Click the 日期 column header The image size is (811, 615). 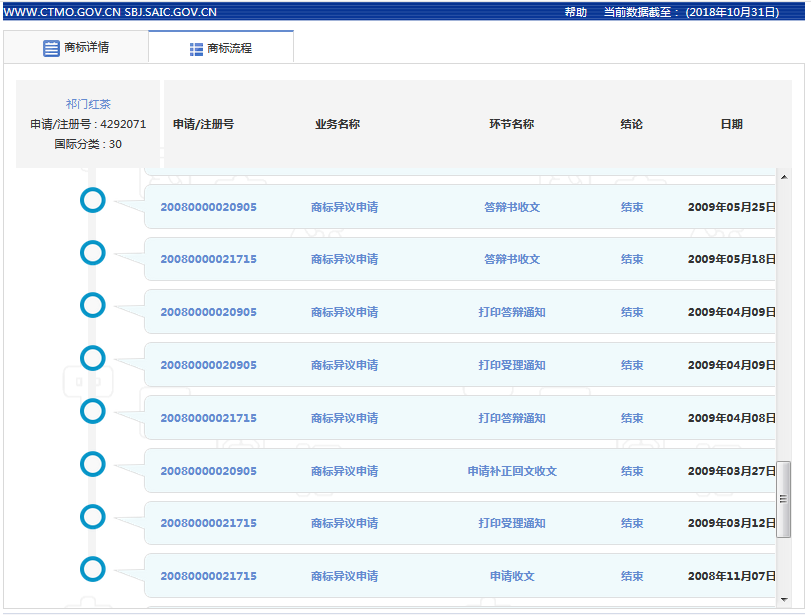[731, 124]
